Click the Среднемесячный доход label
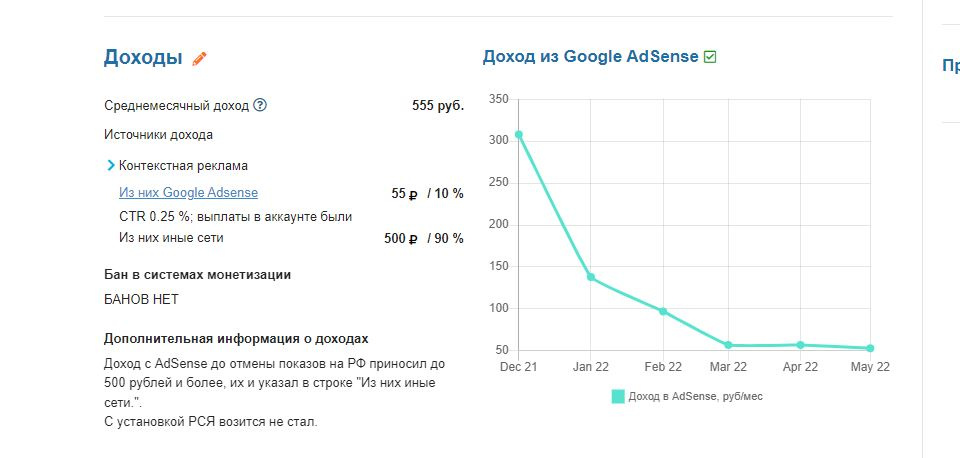 [176, 106]
